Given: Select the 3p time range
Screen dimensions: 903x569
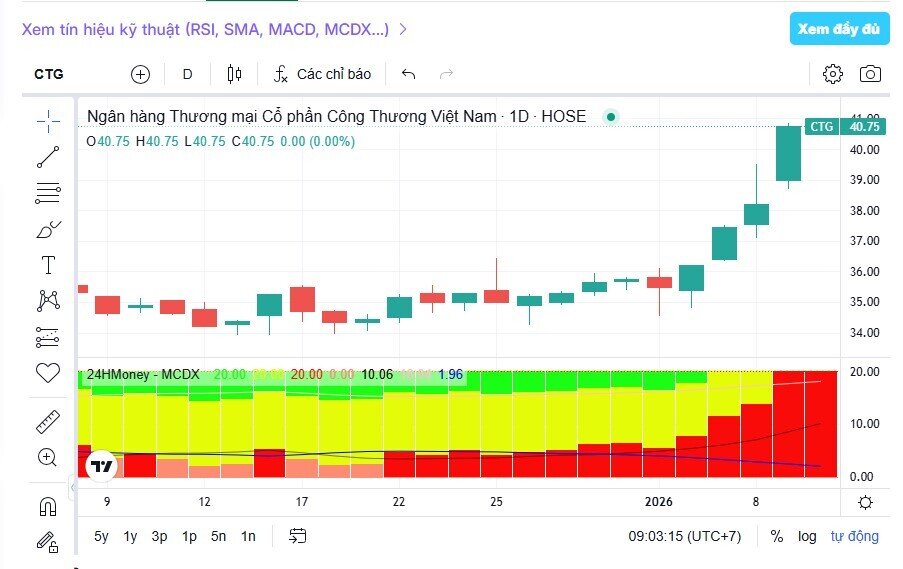Looking at the screenshot, I should [x=159, y=536].
